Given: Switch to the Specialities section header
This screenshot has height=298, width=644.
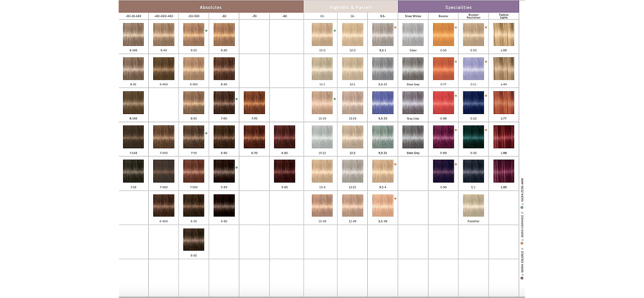Looking at the screenshot, I should click(x=458, y=7).
